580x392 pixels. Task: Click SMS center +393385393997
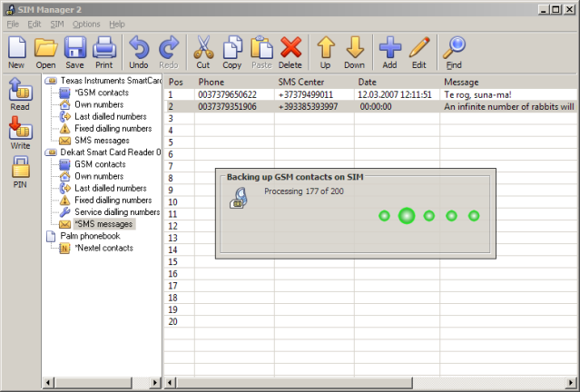308,107
